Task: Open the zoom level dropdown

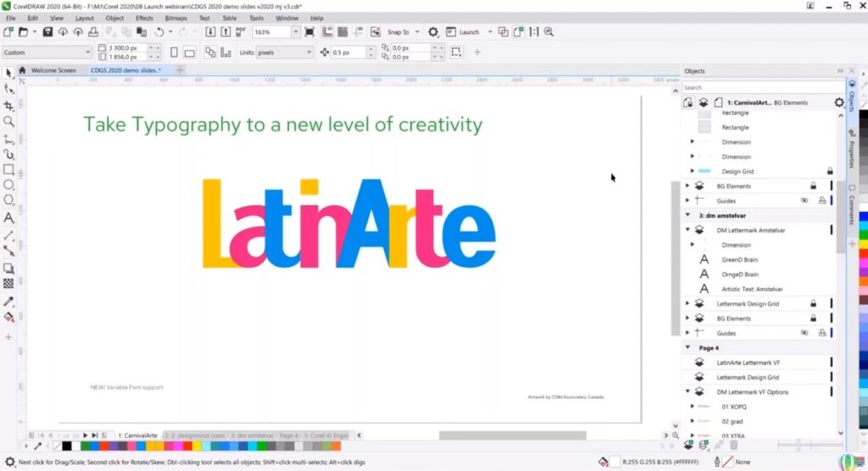Action: pos(296,32)
